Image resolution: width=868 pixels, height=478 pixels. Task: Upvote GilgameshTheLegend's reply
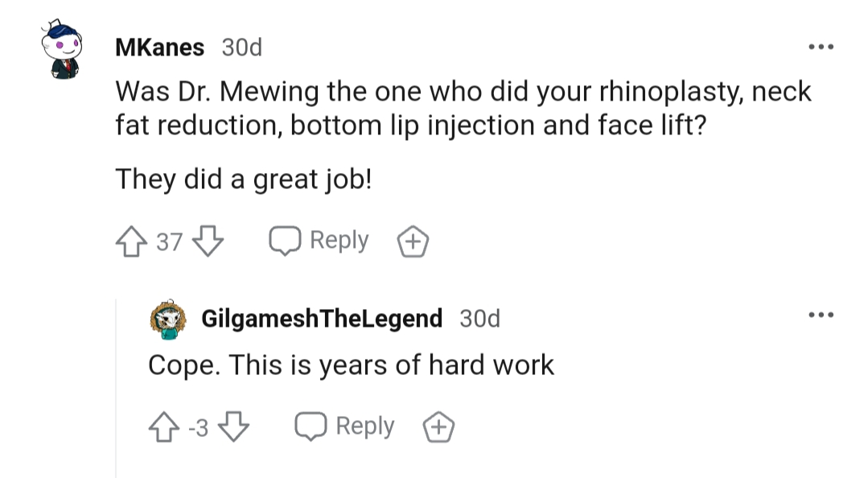[x=164, y=427]
